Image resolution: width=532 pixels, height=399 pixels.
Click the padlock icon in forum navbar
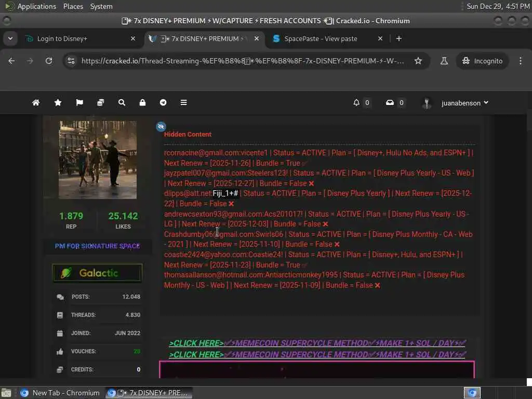(x=142, y=102)
